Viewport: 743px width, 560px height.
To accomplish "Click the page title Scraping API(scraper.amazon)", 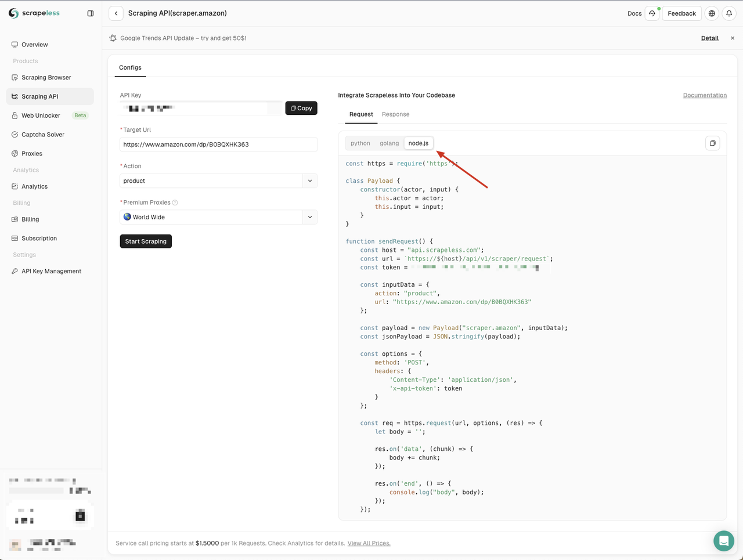I will [178, 13].
